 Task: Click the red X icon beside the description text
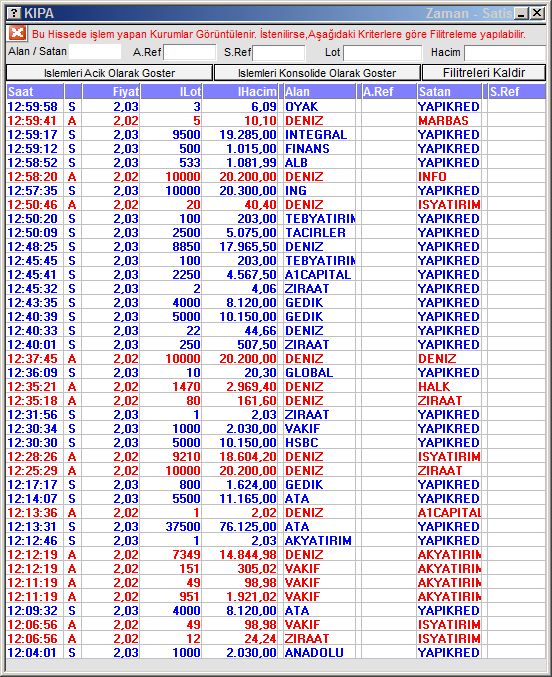(x=17, y=33)
